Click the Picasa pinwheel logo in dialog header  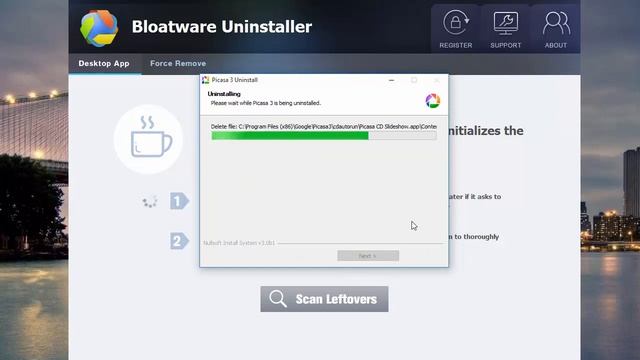(x=433, y=100)
